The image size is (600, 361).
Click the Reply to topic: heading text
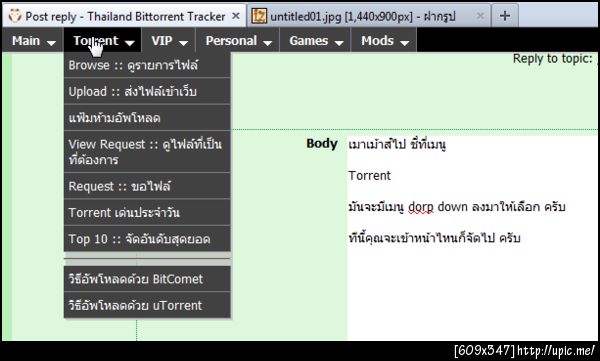point(553,59)
